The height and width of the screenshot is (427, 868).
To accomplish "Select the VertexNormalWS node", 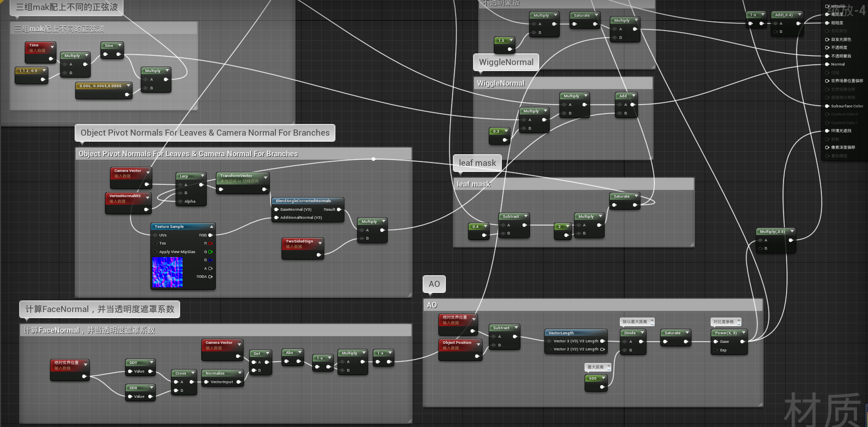I will point(128,203).
